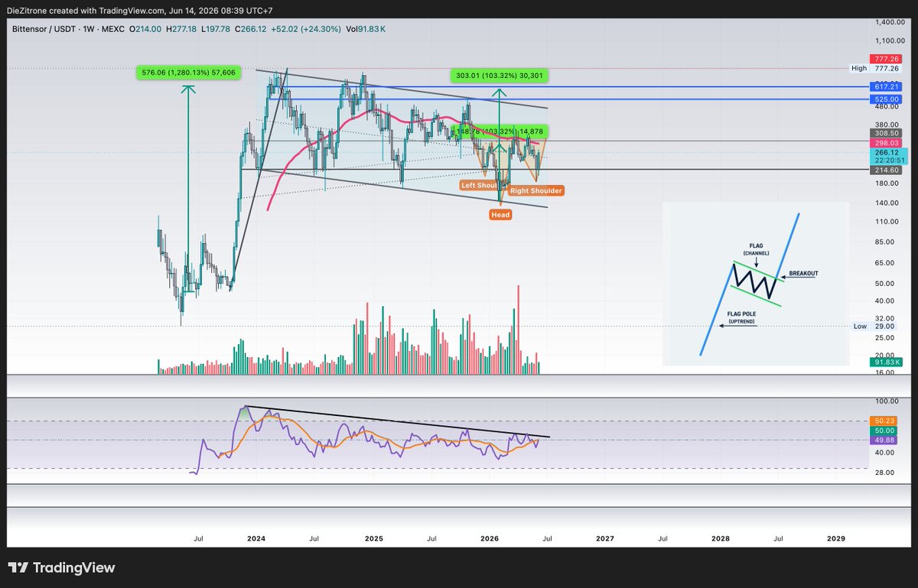Screen dimensions: 918x588
Task: Click the 85.00 price axis tick
Action: coord(885,242)
